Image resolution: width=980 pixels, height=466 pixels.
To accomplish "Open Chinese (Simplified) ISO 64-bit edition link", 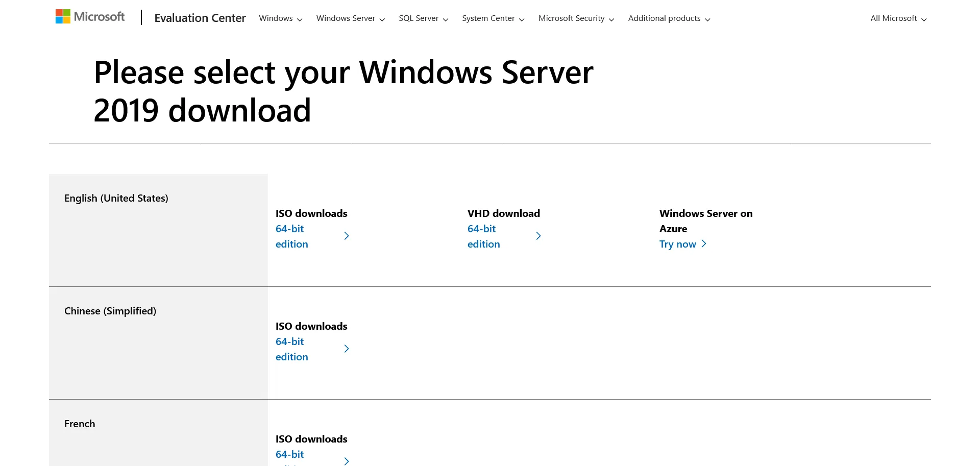I will pyautogui.click(x=292, y=349).
